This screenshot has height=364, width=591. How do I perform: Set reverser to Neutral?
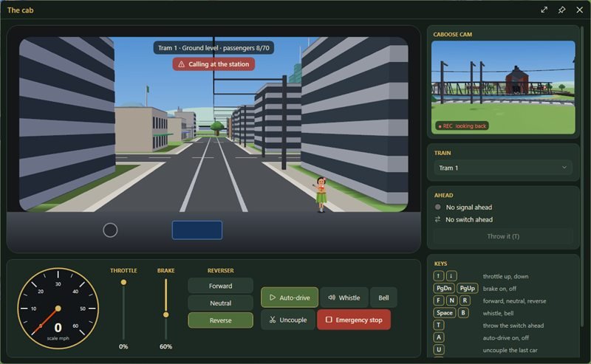tap(220, 303)
